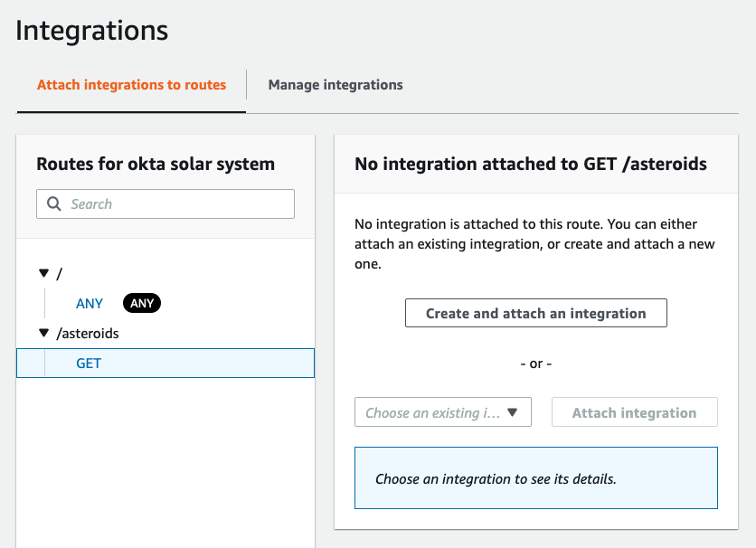Click the No integration attached header
756x548 pixels.
(531, 164)
